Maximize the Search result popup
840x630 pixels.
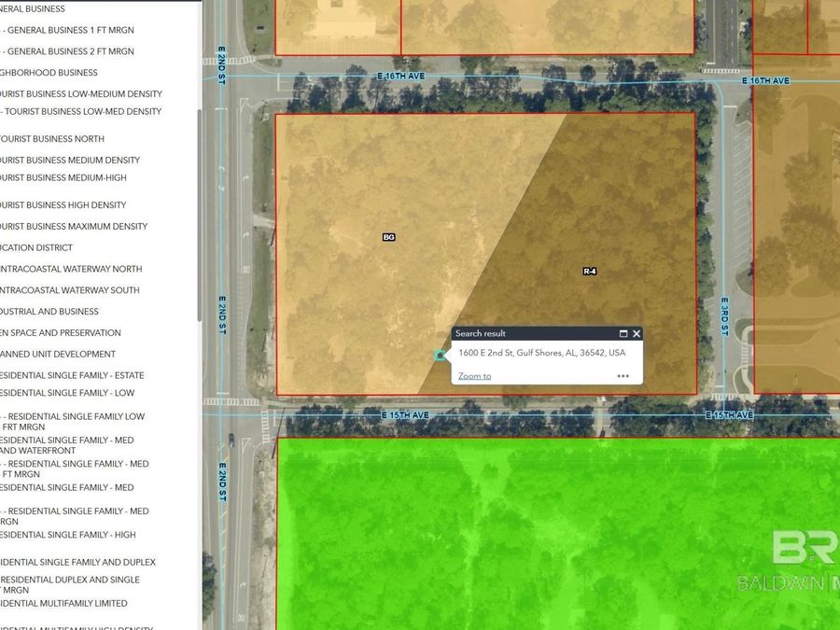[623, 333]
